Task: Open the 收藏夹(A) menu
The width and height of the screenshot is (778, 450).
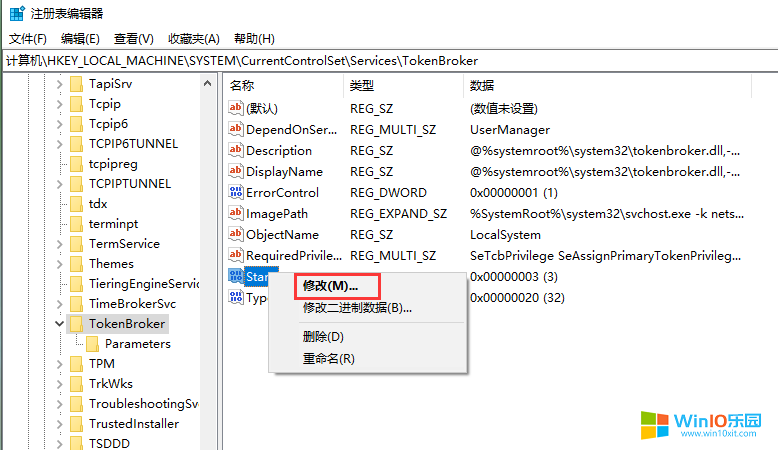Action: [194, 39]
